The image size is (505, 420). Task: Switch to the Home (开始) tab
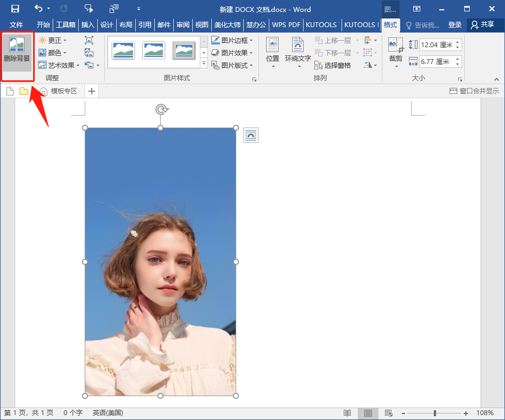pyautogui.click(x=43, y=25)
